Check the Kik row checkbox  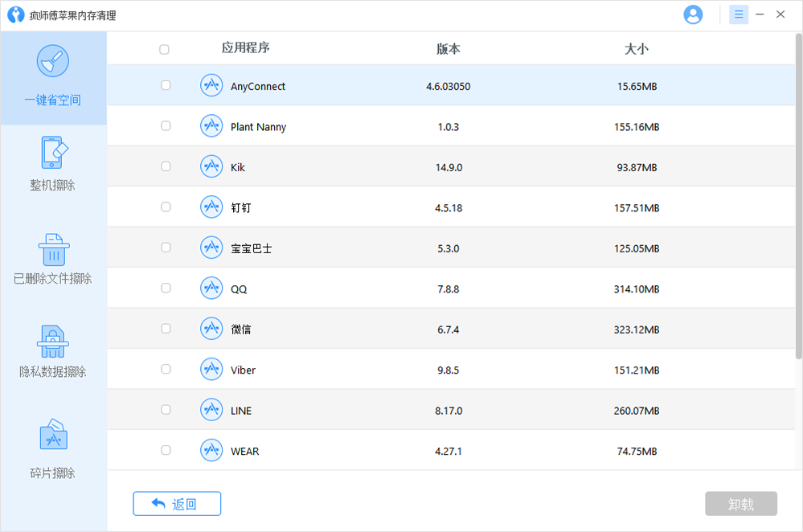[166, 166]
